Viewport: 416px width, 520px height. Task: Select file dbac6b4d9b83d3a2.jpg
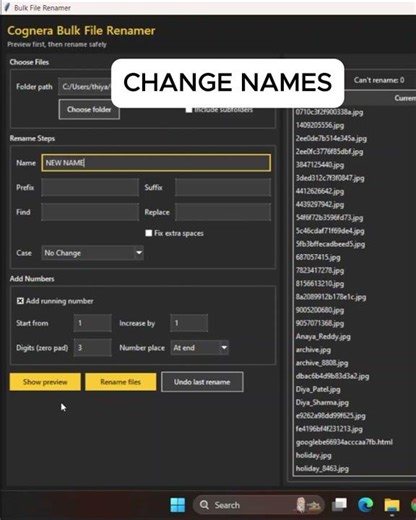coord(332,376)
